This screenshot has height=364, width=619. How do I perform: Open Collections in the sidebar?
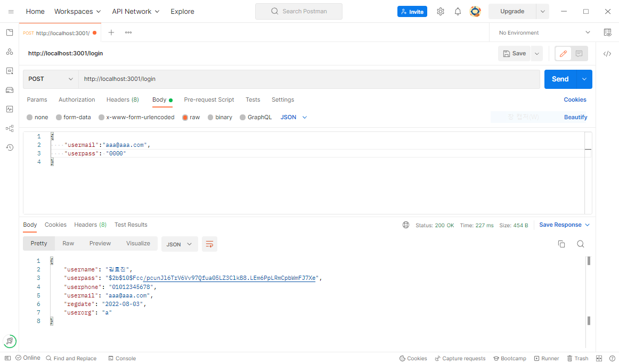(10, 32)
